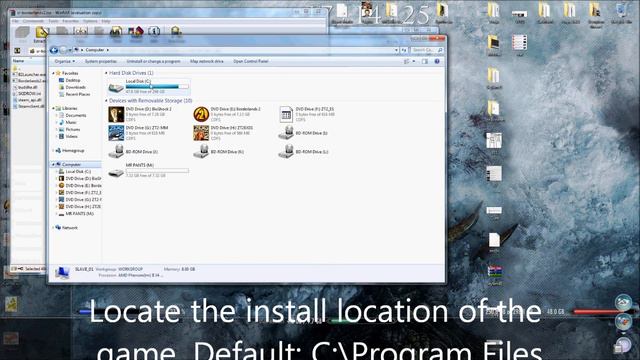Viewport: 640px width, 360px height.
Task: Collapse the Favorites tree section
Action: point(53,73)
